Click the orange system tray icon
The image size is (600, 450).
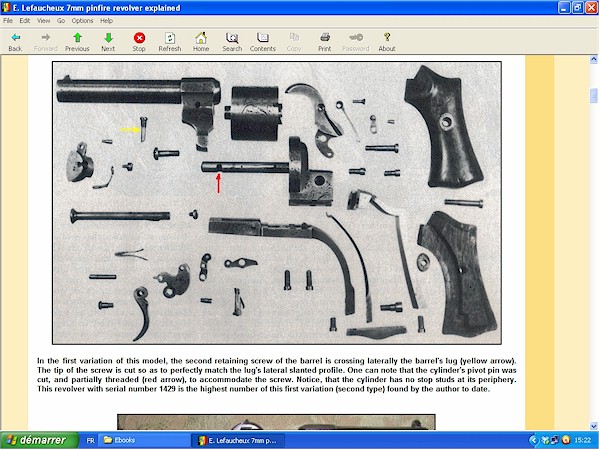pos(566,440)
